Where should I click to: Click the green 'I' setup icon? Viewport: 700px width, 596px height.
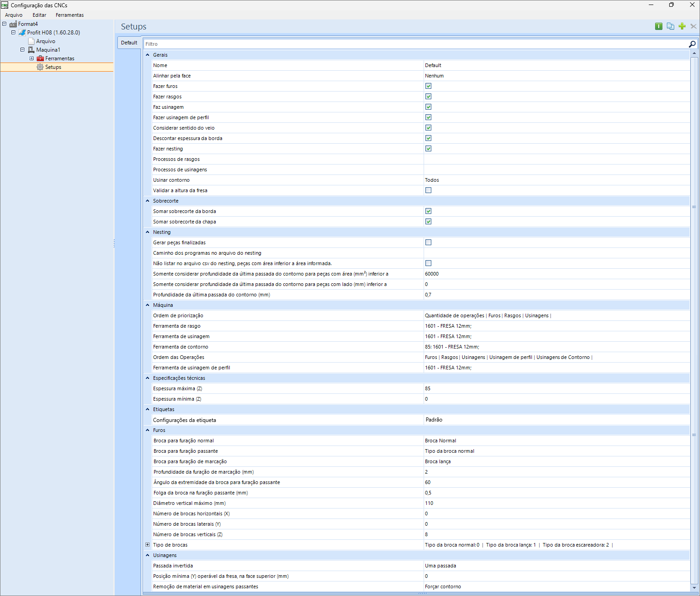pyautogui.click(x=659, y=26)
